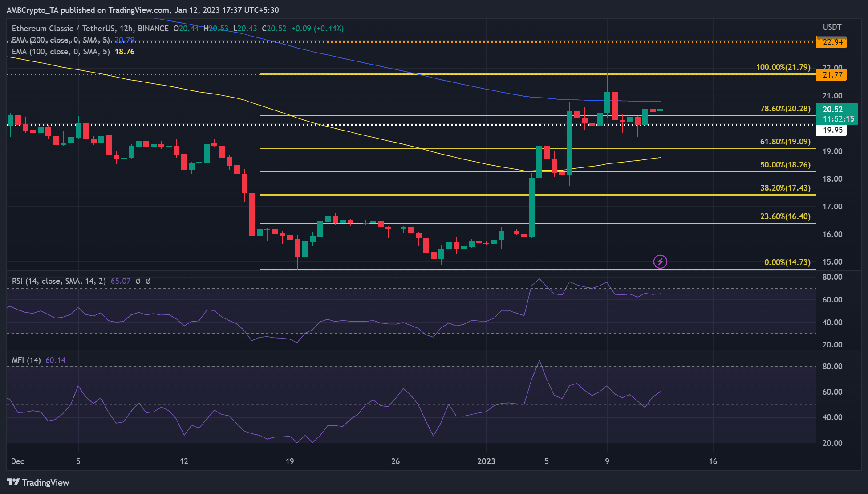Click the 16 date on time axis

pyautogui.click(x=713, y=461)
